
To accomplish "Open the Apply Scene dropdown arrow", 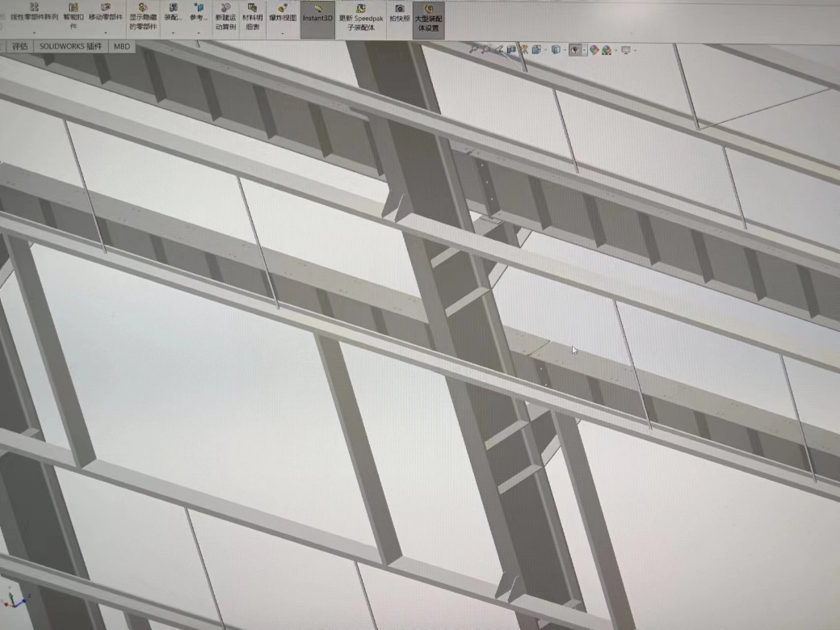I will [616, 50].
